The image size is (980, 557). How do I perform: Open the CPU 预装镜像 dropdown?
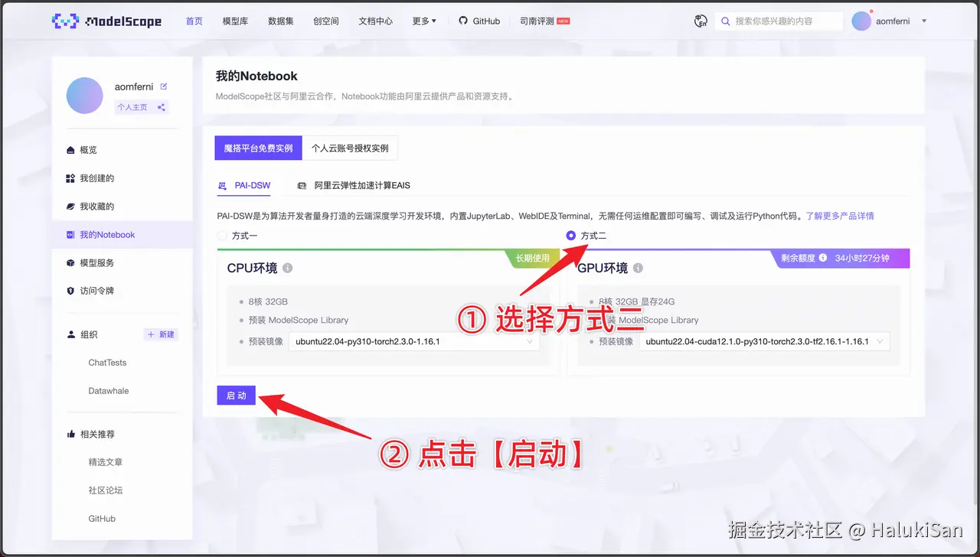414,342
